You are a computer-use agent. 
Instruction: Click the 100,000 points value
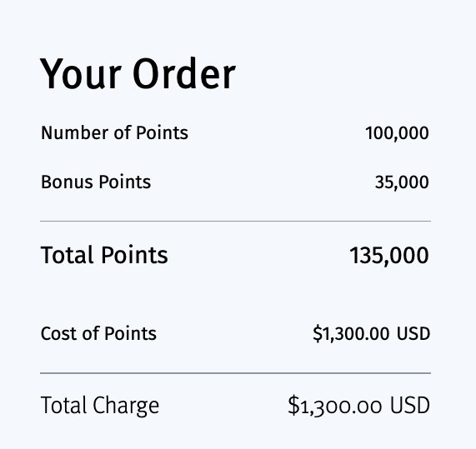397,133
